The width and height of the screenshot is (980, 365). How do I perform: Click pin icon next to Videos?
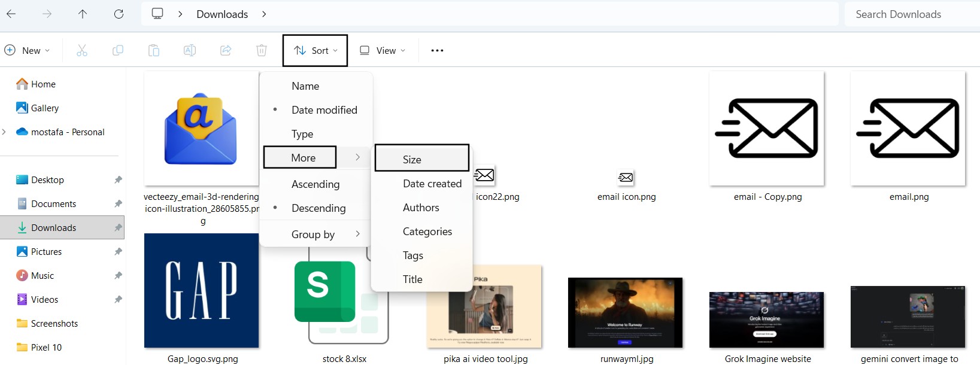[x=118, y=299]
